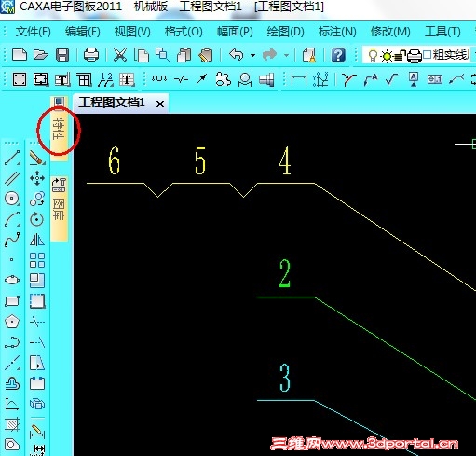Viewport: 476px width, 456px height.
Task: Select the polygon drawing tool
Action: pos(12,322)
